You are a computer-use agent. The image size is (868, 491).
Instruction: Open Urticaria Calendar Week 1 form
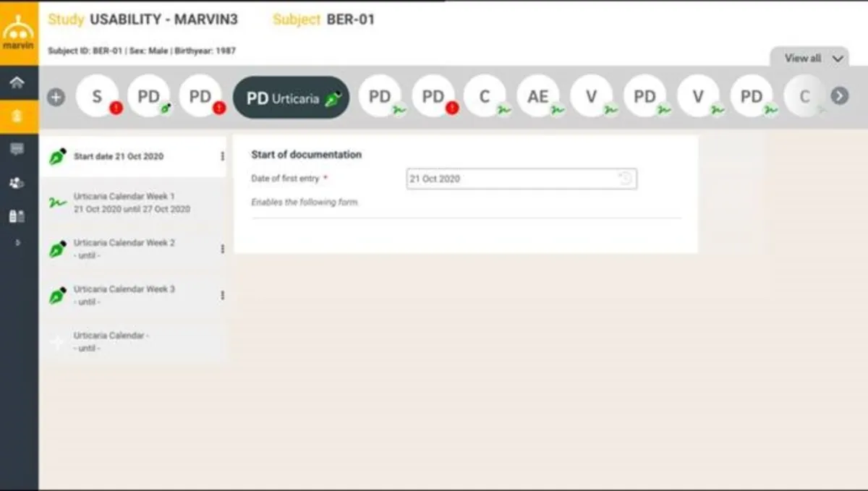click(133, 202)
